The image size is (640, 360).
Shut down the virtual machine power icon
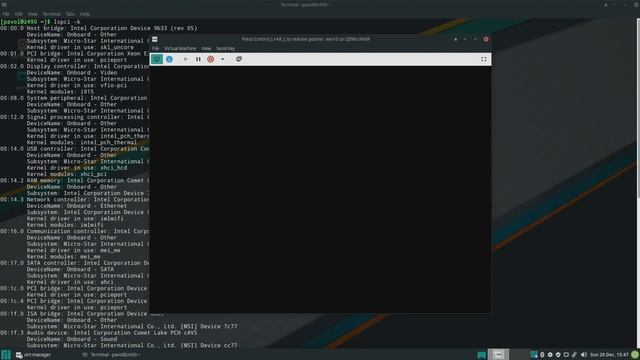coord(211,59)
